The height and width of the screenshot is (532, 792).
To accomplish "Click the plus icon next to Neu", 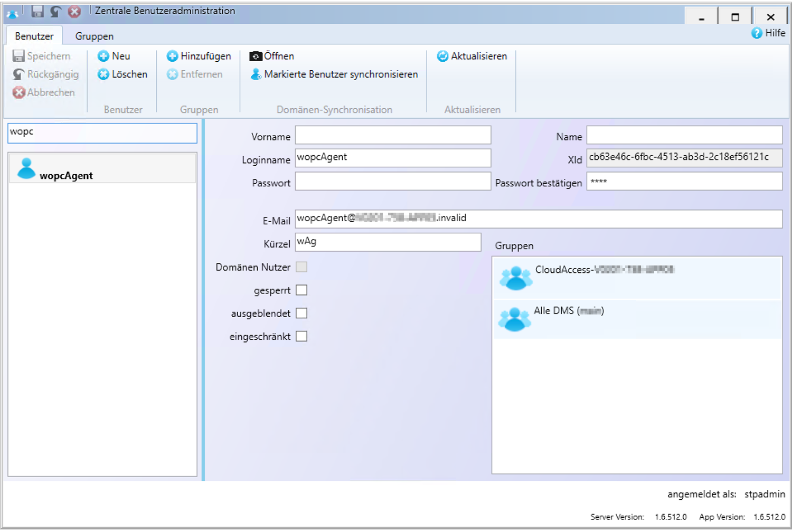I will 103,56.
